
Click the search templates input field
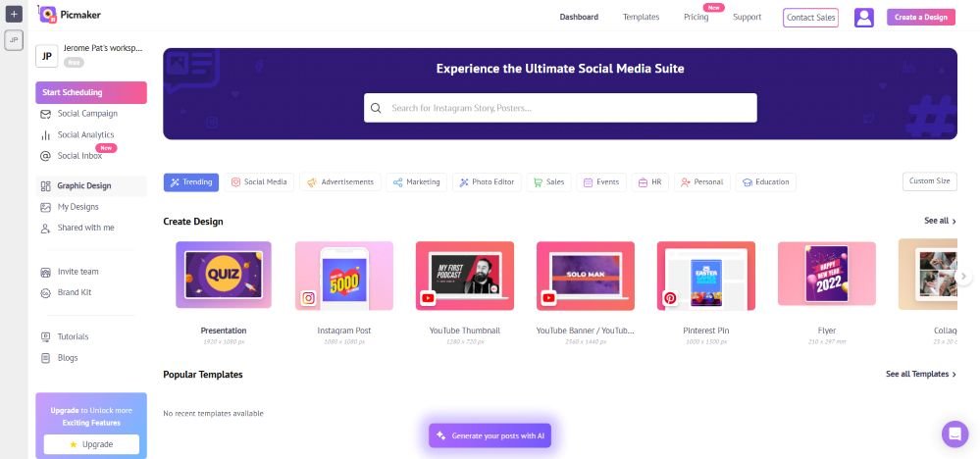pyautogui.click(x=560, y=108)
